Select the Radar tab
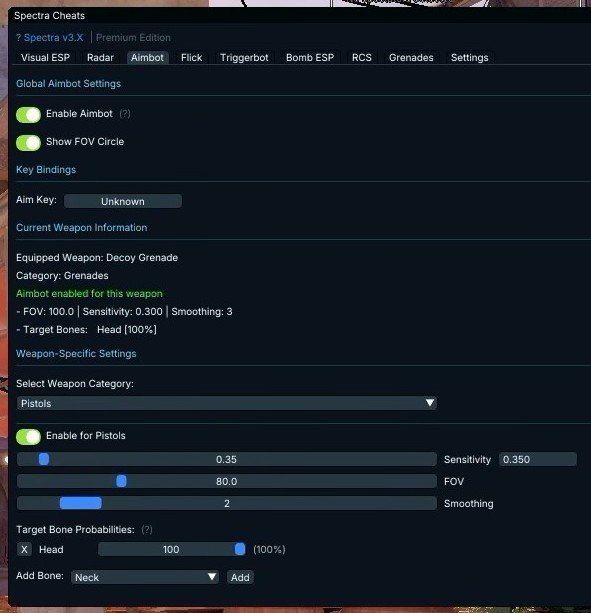 [100, 57]
